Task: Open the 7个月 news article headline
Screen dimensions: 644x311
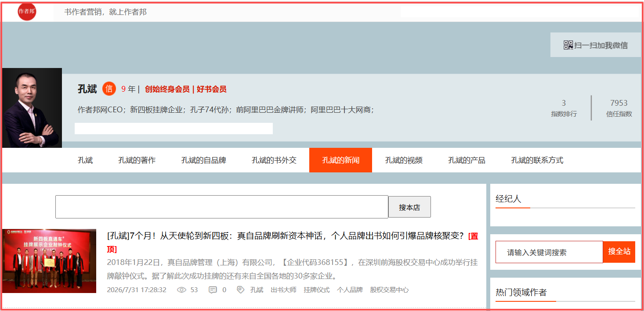Action: coord(286,236)
